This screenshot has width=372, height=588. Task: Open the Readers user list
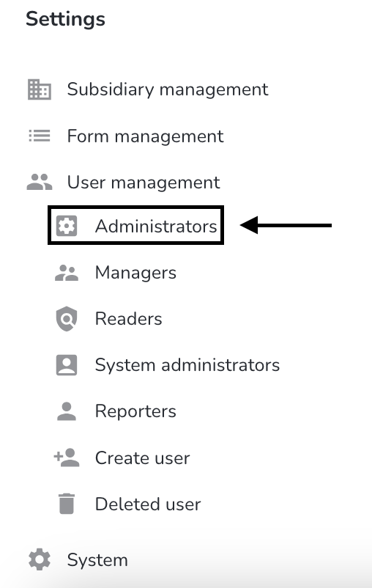[x=128, y=319]
